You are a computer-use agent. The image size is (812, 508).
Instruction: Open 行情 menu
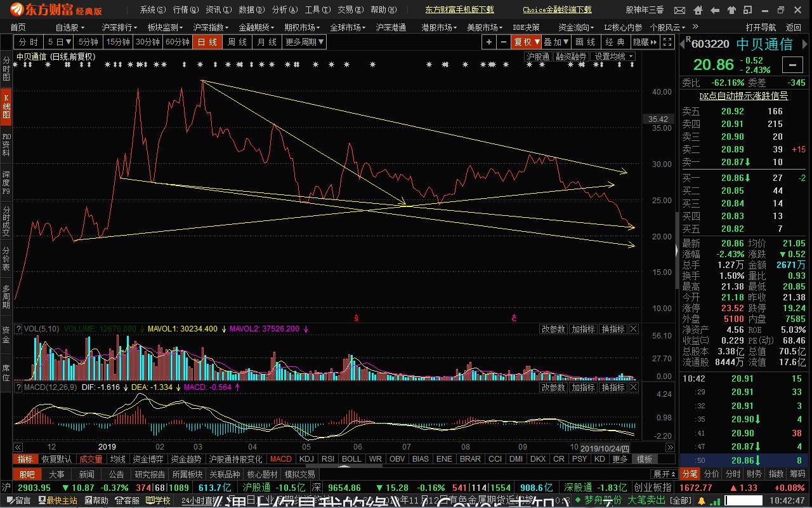(186, 10)
